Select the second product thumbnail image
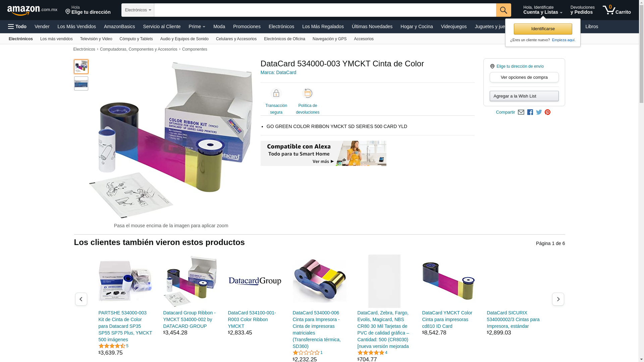Screen dimensions: 644x362 point(81,83)
